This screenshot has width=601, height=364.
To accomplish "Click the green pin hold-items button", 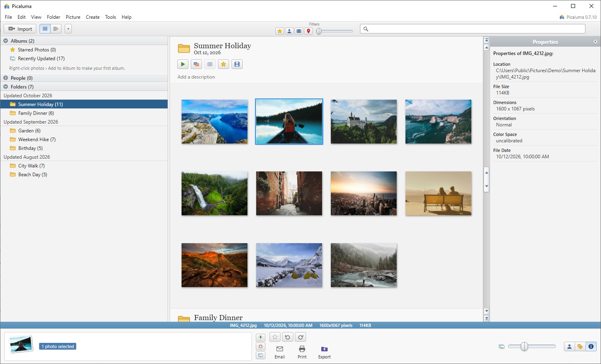I will (x=261, y=338).
